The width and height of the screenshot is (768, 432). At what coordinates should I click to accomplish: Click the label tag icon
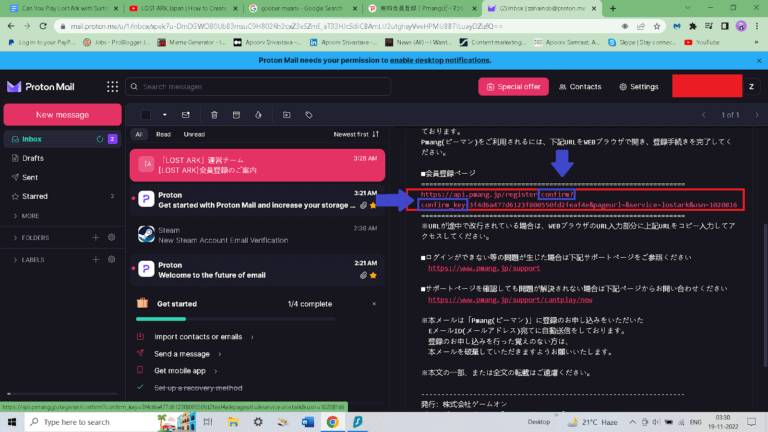click(309, 115)
